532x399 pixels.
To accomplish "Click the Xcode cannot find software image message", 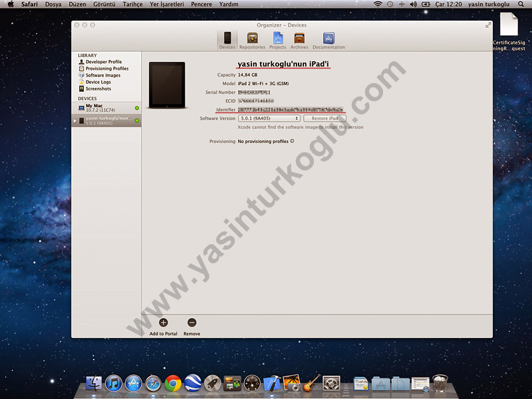I will 301,127.
